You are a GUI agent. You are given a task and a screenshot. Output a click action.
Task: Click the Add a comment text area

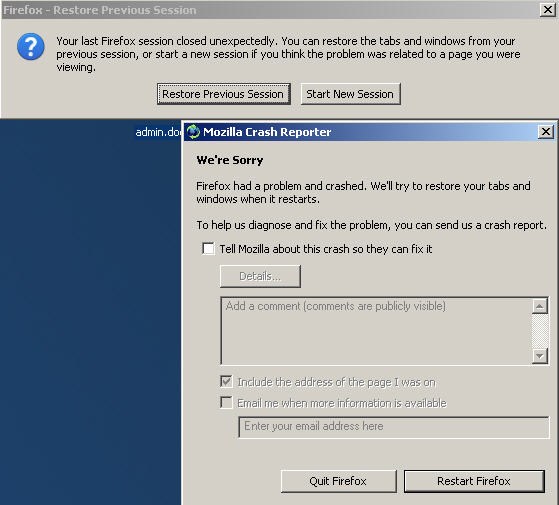click(376, 331)
